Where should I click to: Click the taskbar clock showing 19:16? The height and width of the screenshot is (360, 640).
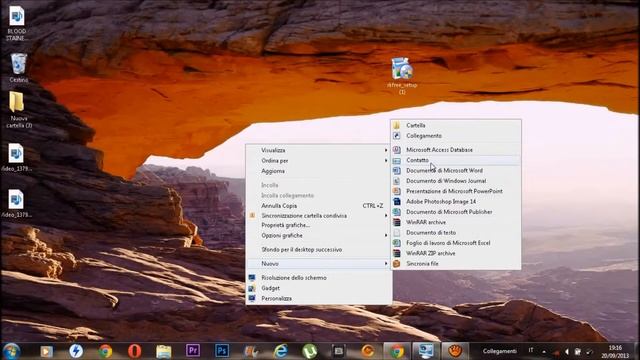(615, 351)
